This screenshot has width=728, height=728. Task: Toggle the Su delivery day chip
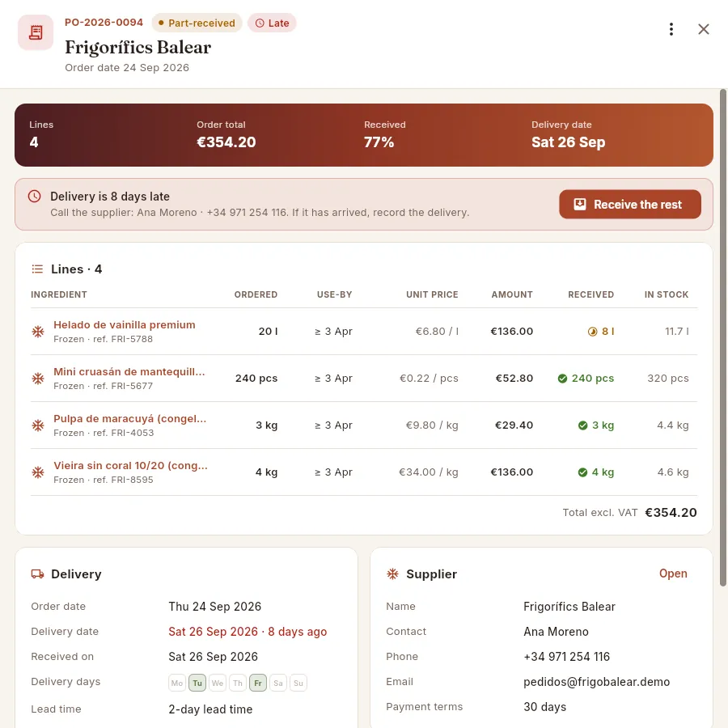pyautogui.click(x=298, y=683)
